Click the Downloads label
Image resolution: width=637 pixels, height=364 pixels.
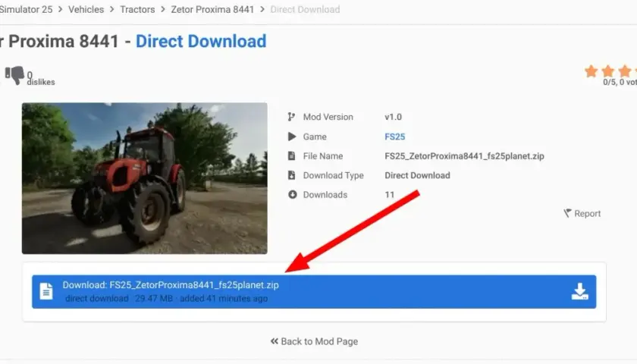pos(325,195)
